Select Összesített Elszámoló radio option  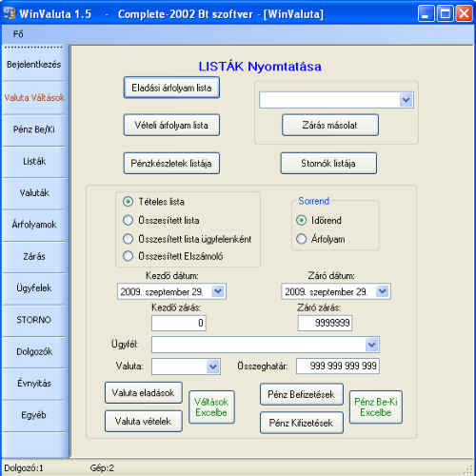[x=128, y=256]
